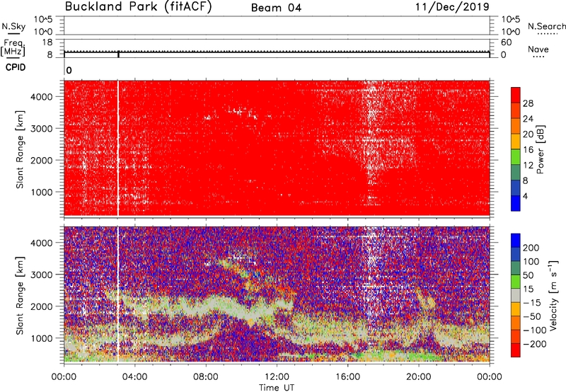Click the CPID label
Viewport: 566px width, 392px height.
pyautogui.click(x=16, y=67)
